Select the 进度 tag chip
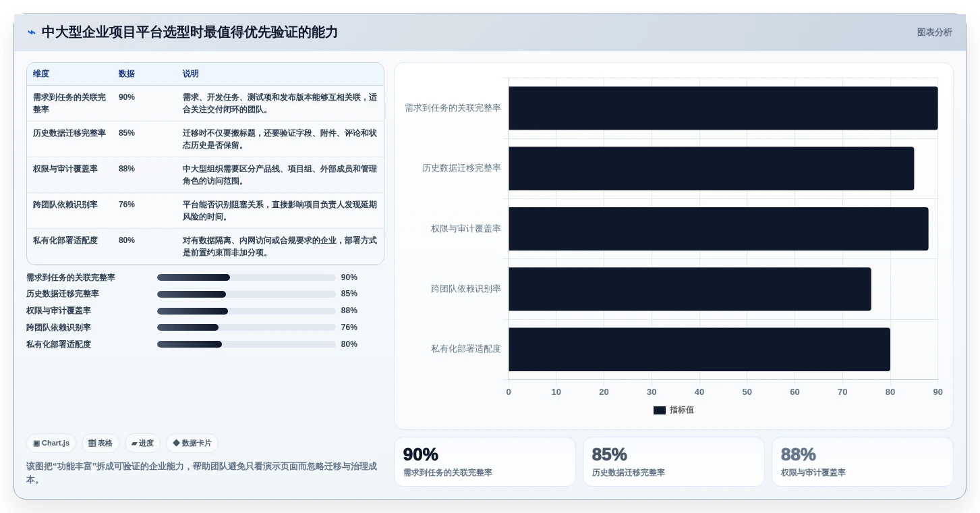This screenshot has height=513, width=980. coord(142,443)
